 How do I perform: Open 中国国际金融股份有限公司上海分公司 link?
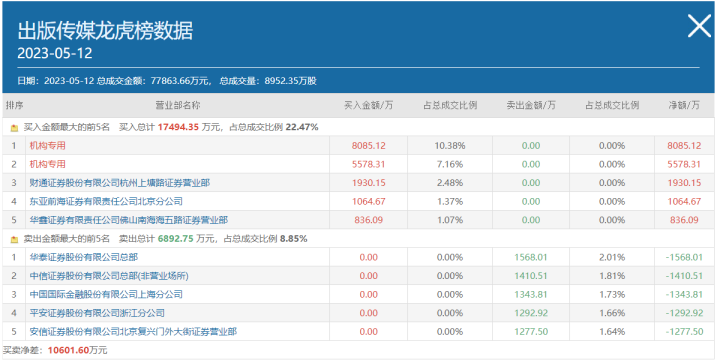106,294
